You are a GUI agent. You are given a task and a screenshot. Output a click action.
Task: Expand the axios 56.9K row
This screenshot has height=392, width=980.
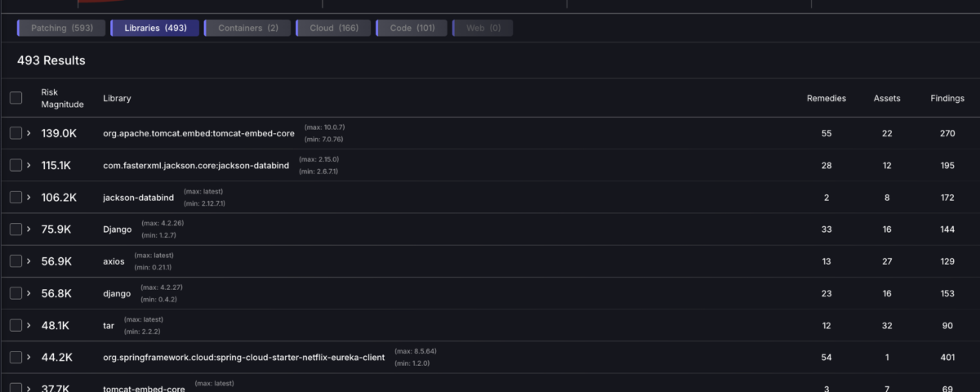(29, 261)
